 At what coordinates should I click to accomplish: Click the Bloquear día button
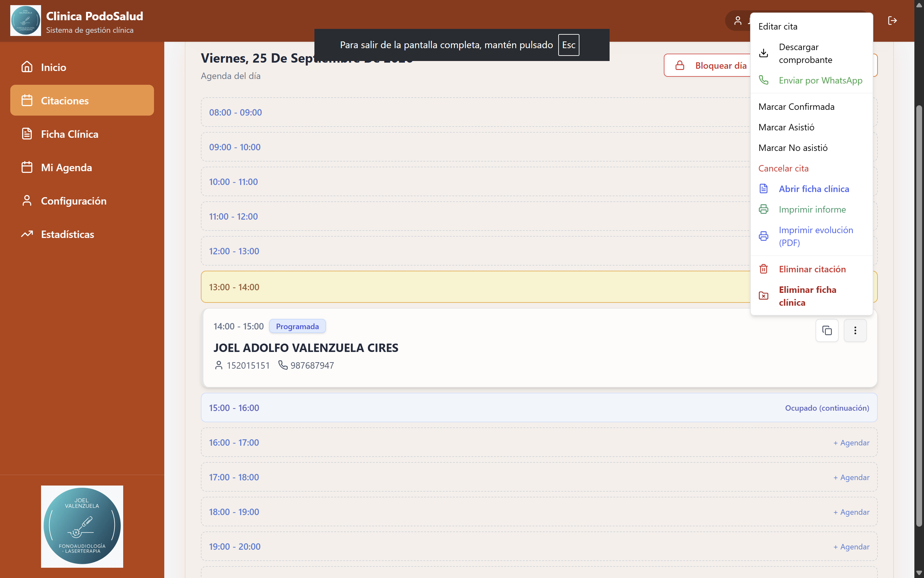click(707, 66)
